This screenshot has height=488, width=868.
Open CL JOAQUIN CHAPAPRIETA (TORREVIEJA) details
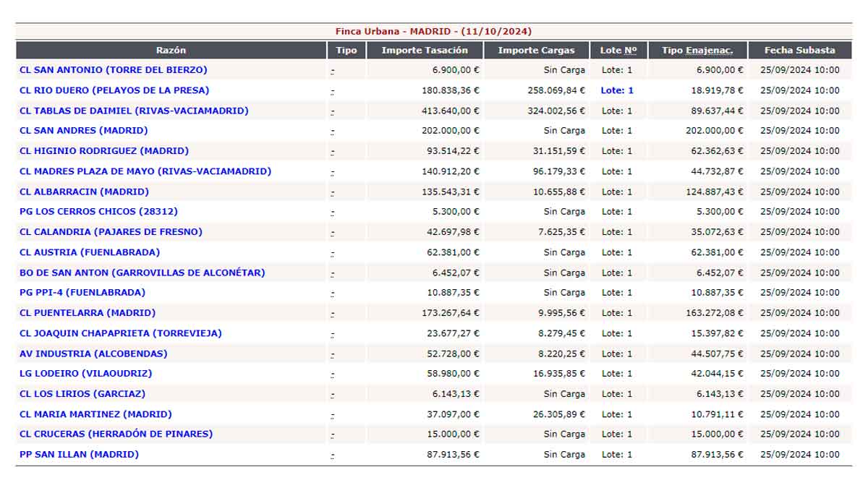click(121, 333)
